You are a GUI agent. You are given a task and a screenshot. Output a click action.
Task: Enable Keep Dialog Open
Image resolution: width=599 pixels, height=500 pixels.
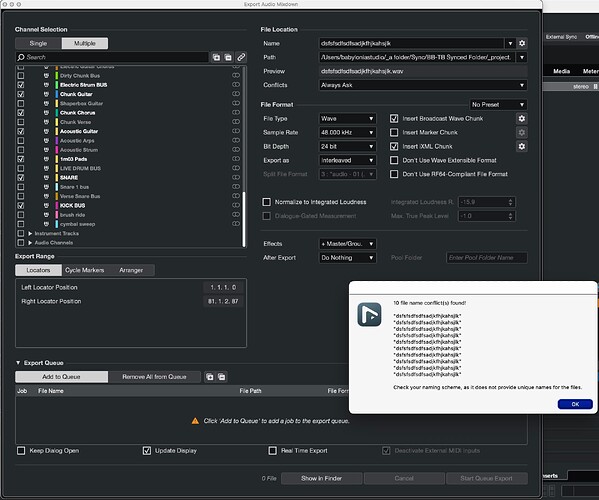[21, 451]
